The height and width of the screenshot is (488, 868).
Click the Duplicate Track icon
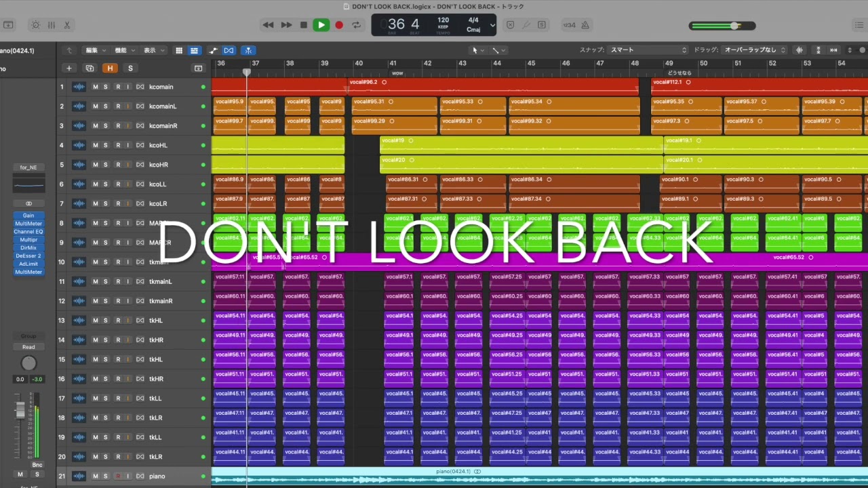click(x=90, y=68)
